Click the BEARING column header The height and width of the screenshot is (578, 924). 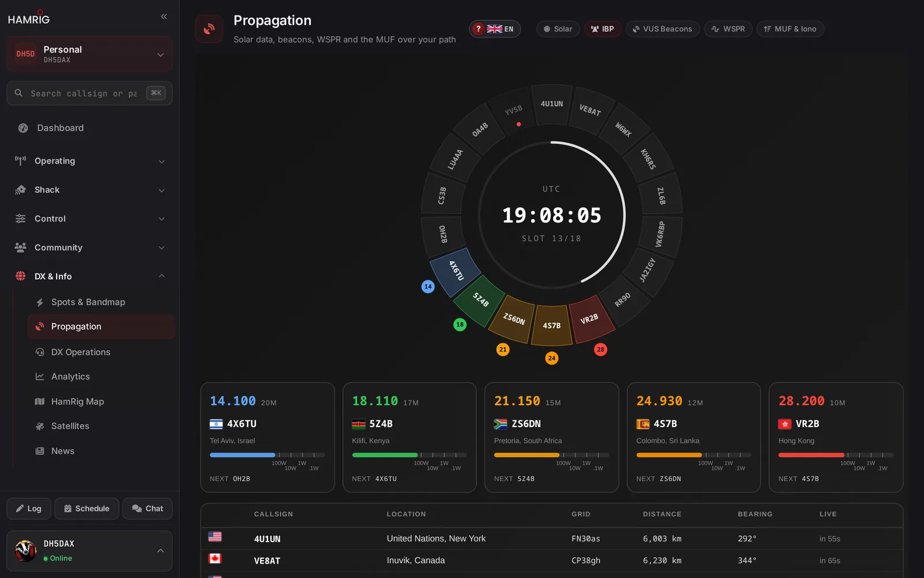[x=755, y=514]
